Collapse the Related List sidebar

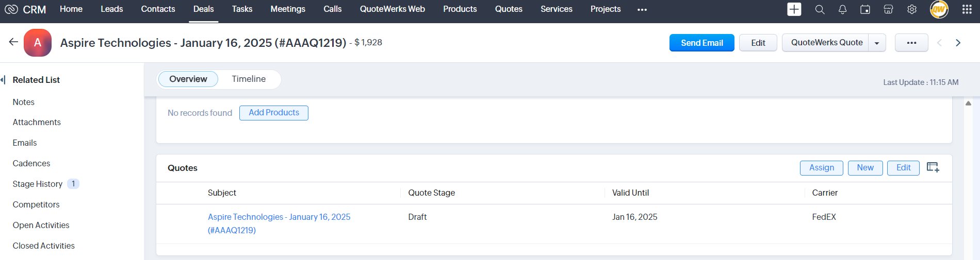pyautogui.click(x=3, y=80)
